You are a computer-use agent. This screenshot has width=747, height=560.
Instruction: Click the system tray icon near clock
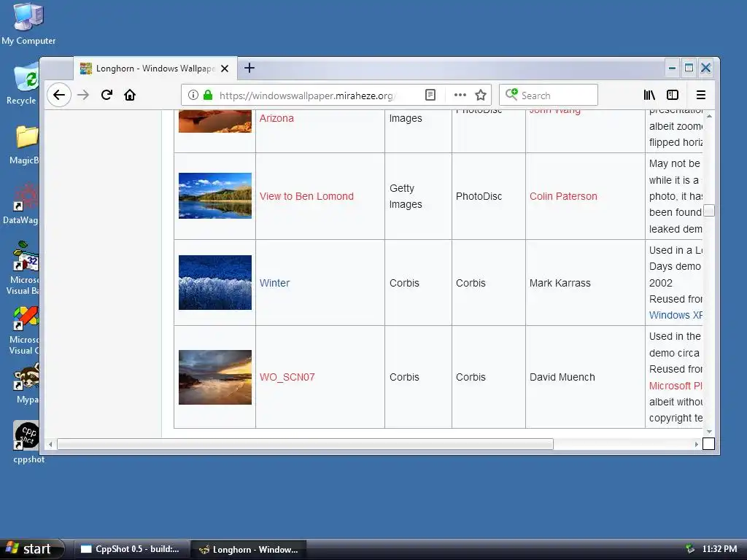click(690, 549)
